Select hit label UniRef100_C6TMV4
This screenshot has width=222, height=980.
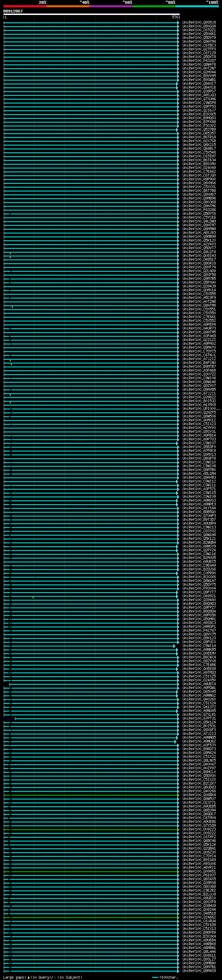(199, 818)
